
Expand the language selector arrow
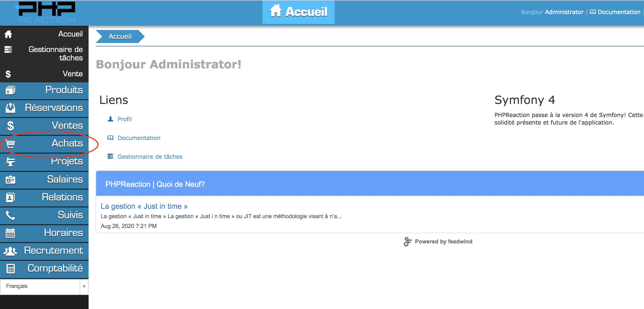click(84, 287)
